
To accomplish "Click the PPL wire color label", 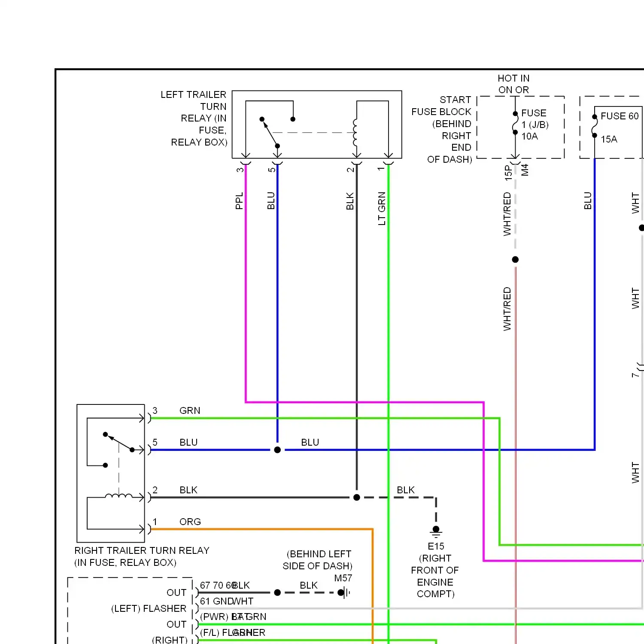I will coord(239,201).
